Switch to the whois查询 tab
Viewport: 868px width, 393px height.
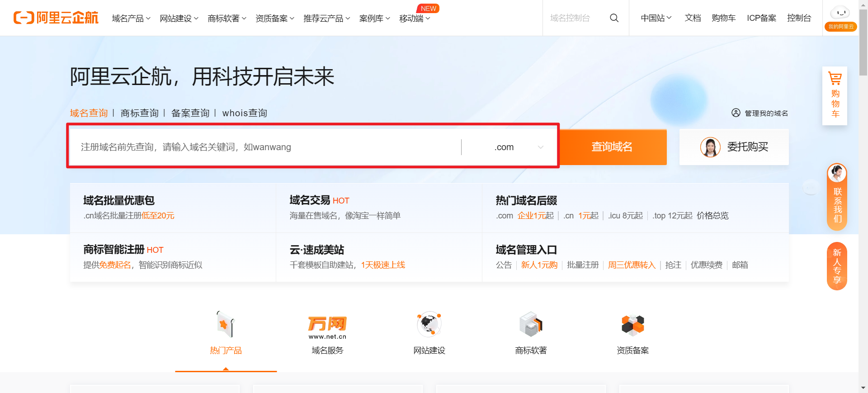coord(245,113)
